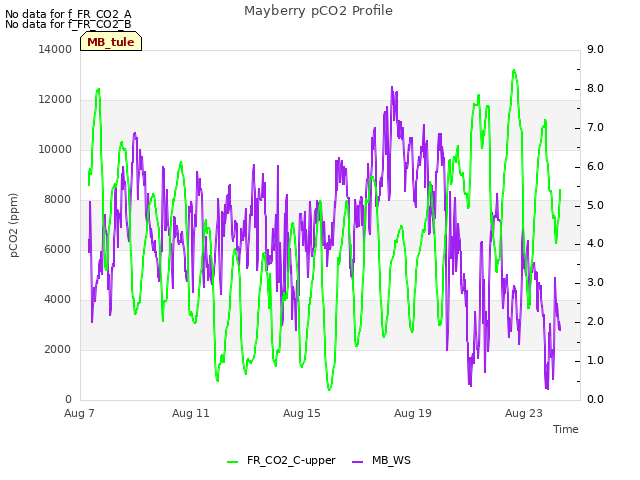Click the Aug 23 x-axis tick label
Image resolution: width=640 pixels, height=480 pixels.
[x=524, y=413]
